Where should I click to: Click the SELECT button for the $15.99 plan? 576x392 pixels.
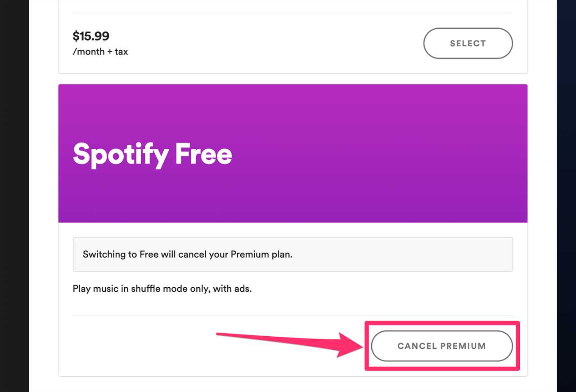[x=468, y=43]
